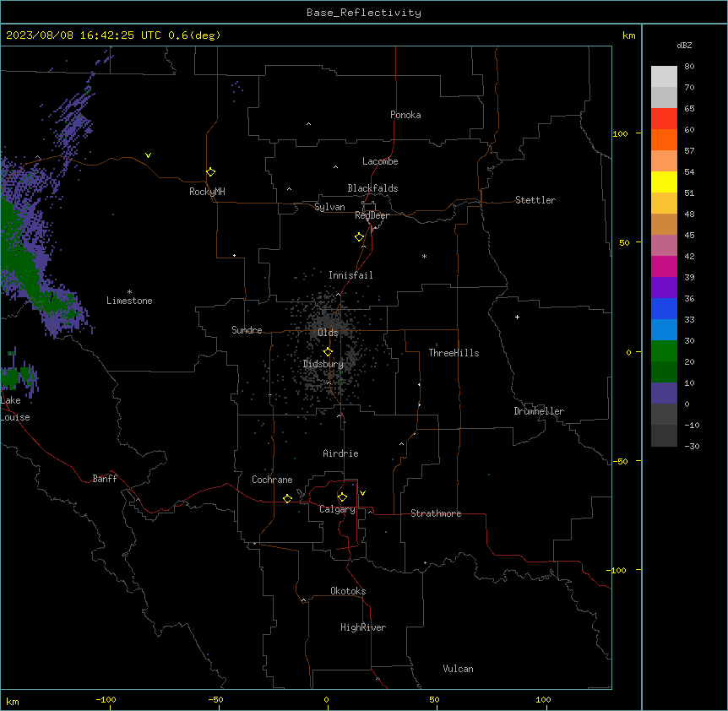Click the red 65 dBZ color swatch
Image resolution: width=728 pixels, height=711 pixels.
(x=664, y=119)
